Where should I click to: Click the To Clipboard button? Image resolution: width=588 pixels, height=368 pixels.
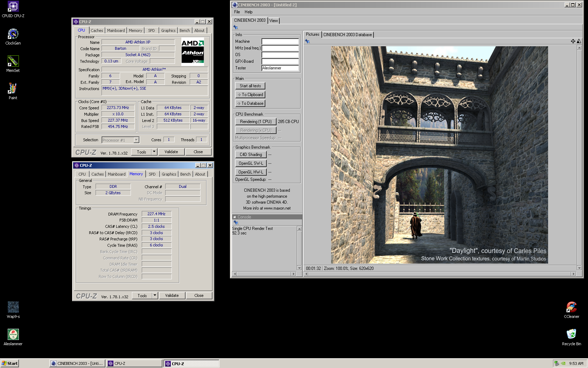pyautogui.click(x=250, y=95)
